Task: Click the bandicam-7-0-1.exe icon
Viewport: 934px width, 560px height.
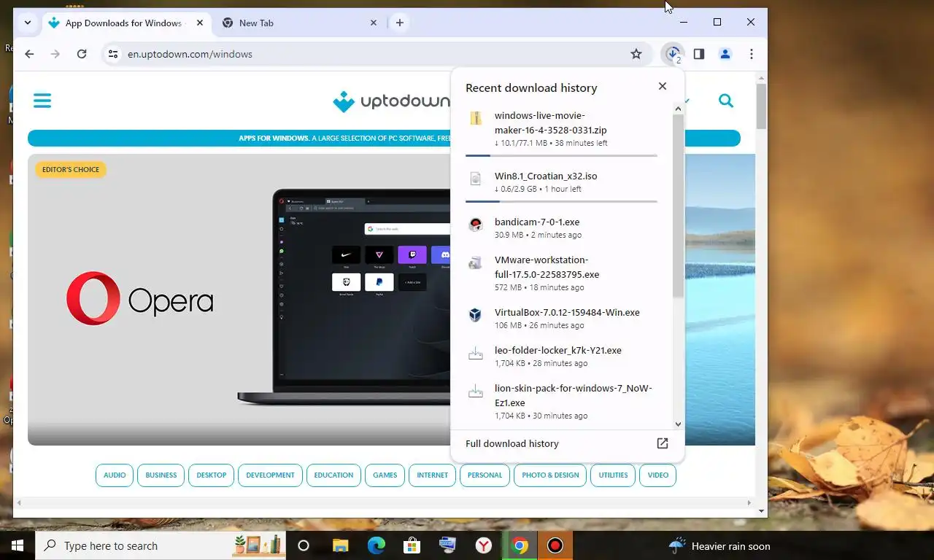Action: pyautogui.click(x=476, y=225)
